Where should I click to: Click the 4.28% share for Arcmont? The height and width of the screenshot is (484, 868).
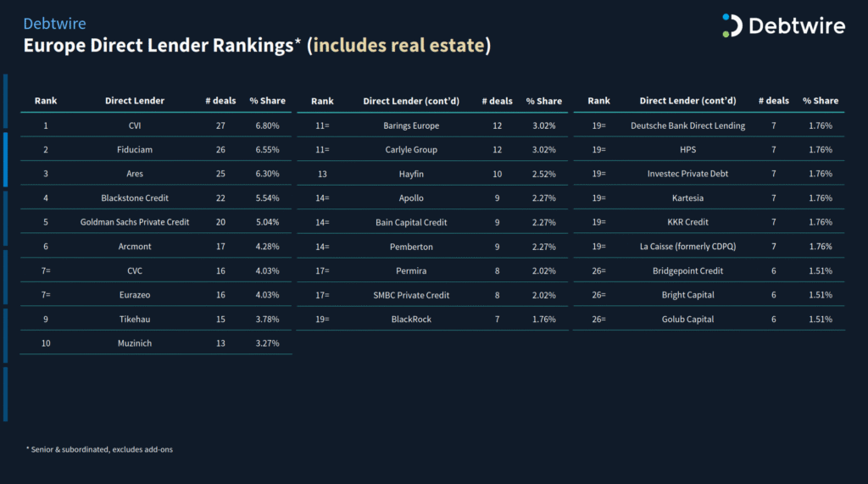(267, 247)
